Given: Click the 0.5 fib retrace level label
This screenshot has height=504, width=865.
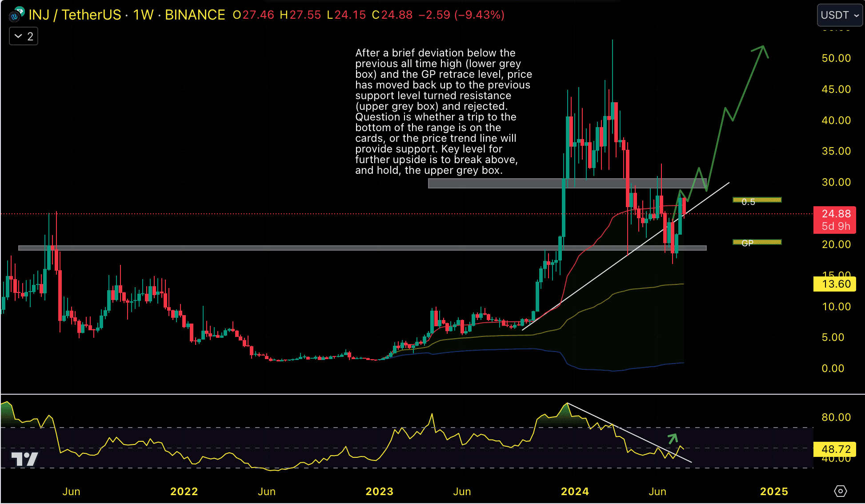Looking at the screenshot, I should pyautogui.click(x=748, y=202).
